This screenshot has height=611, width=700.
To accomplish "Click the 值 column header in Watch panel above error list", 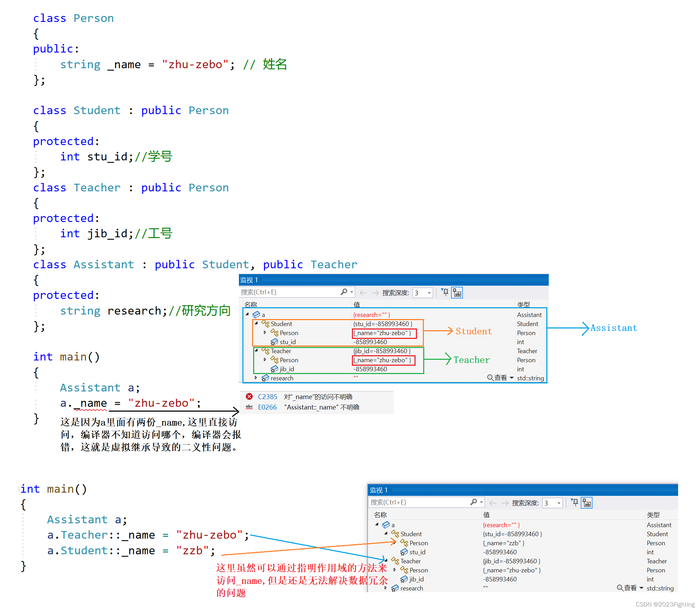I will click(x=357, y=304).
